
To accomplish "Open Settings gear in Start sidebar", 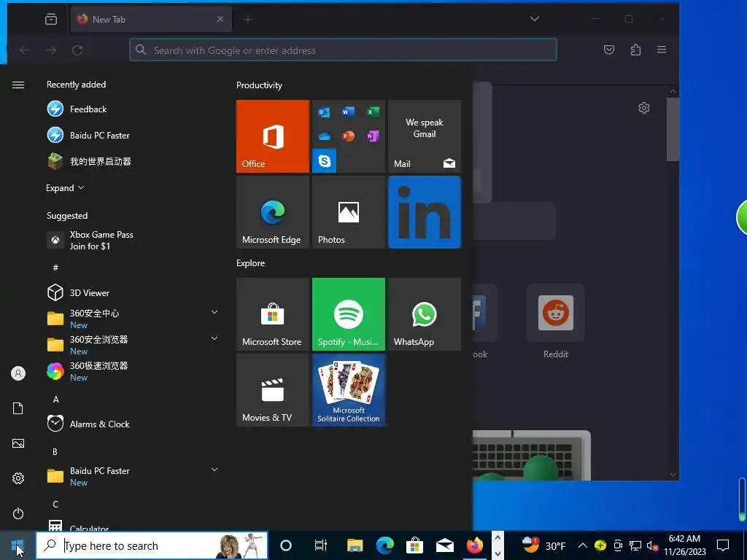I will coord(18,478).
